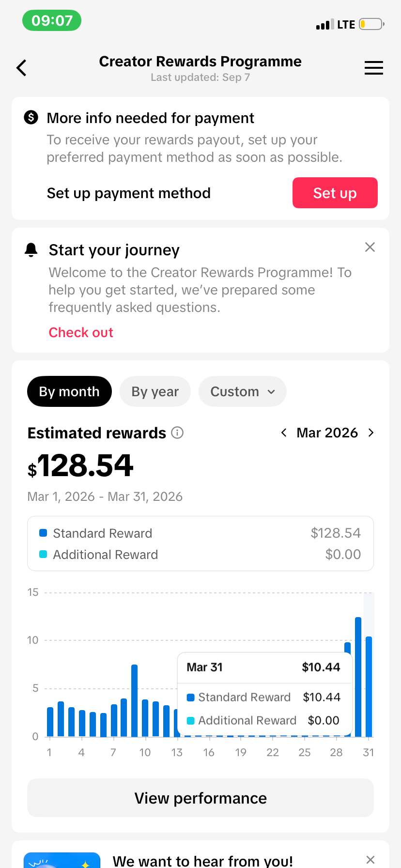The image size is (401, 868).
Task: Click the bell notification icon
Action: click(x=31, y=249)
